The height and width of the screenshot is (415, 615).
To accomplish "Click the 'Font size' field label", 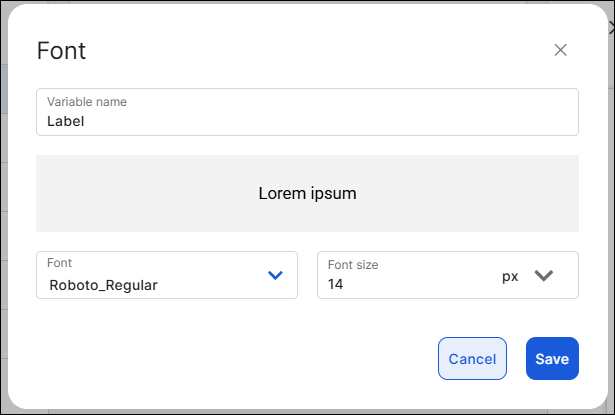I will 353,265.
